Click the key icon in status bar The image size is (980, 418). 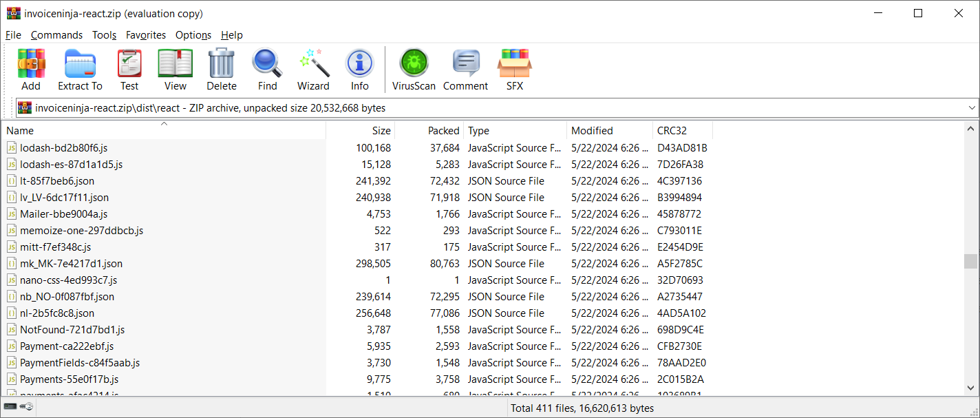pyautogui.click(x=26, y=408)
